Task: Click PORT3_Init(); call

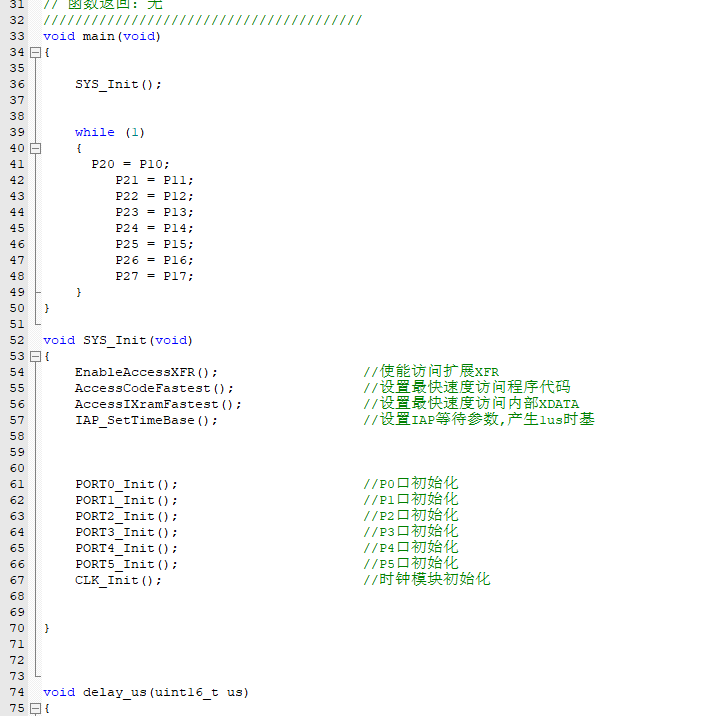Action: pos(126,533)
